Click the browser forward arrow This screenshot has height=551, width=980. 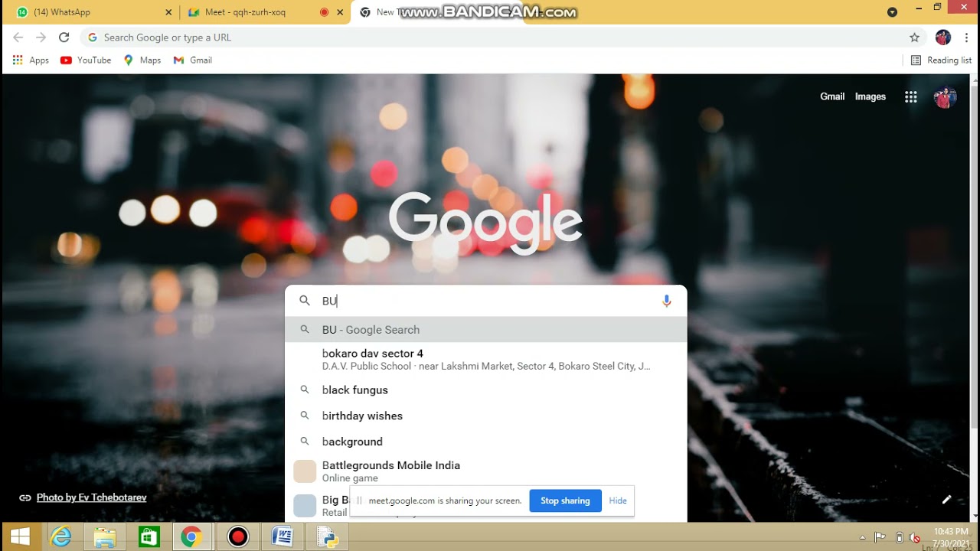coord(41,37)
